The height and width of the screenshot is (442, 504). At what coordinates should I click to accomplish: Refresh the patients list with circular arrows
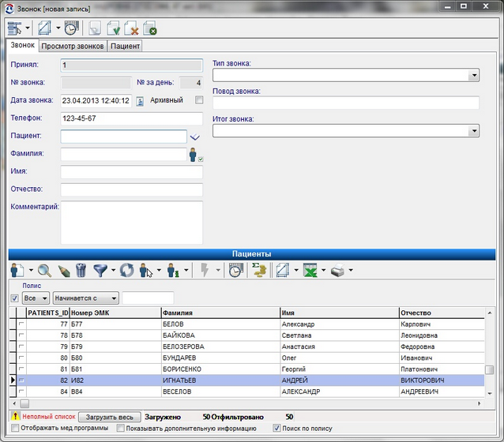tap(127, 270)
